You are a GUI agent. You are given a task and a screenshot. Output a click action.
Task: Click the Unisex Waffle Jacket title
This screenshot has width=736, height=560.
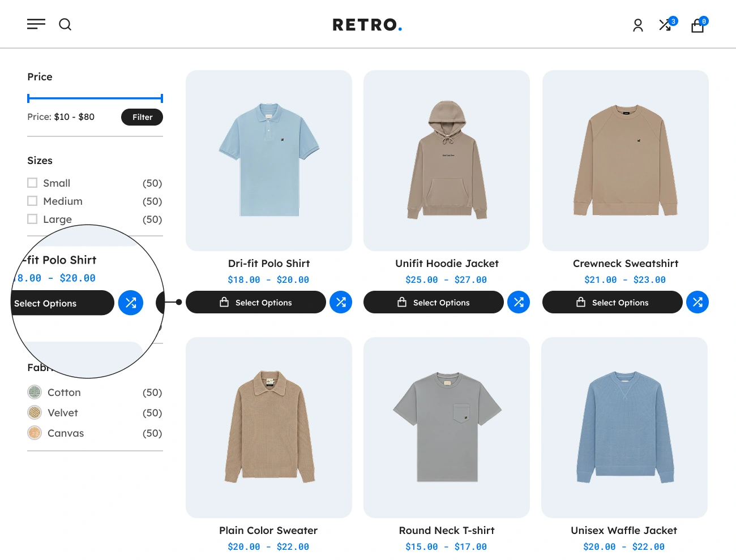click(x=624, y=531)
